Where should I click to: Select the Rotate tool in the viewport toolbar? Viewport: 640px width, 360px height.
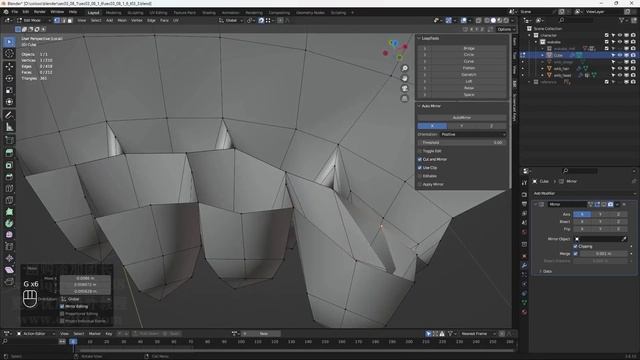click(x=9, y=78)
